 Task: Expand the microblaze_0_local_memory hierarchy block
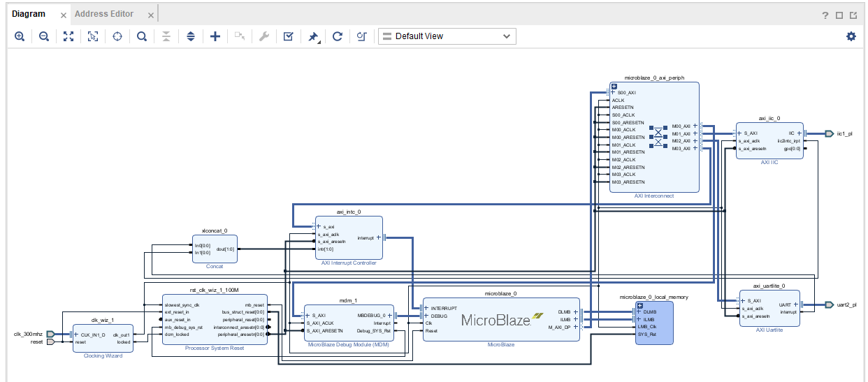click(639, 304)
